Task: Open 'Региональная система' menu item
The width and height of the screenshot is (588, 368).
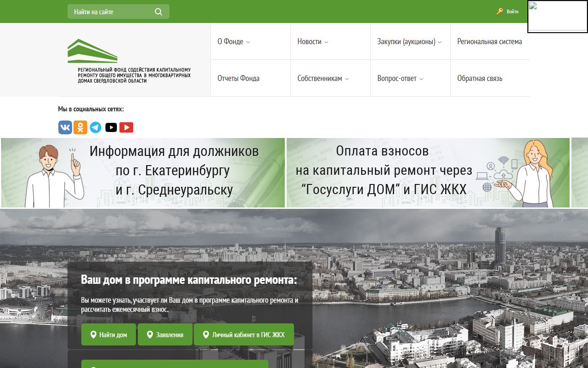Action: tap(490, 41)
